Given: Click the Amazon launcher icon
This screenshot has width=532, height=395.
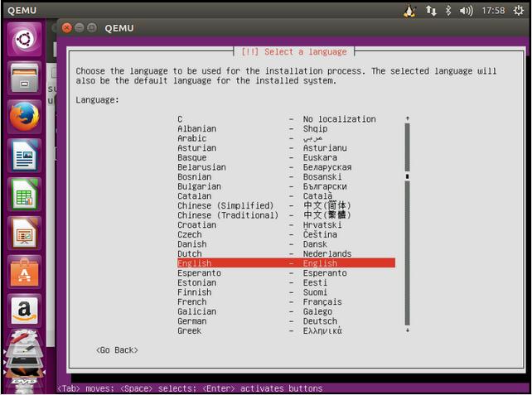Looking at the screenshot, I should [x=25, y=311].
